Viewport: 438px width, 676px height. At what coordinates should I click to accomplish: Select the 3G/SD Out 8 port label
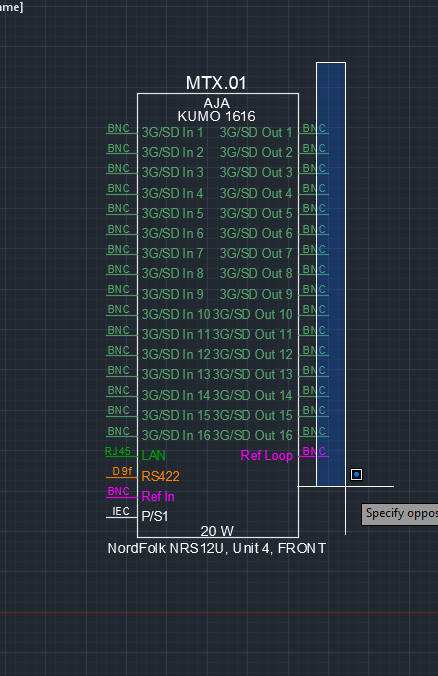256,273
